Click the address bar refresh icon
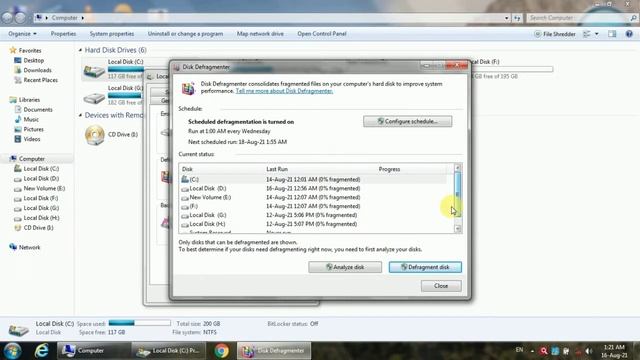The image size is (640, 360). pos(517,18)
